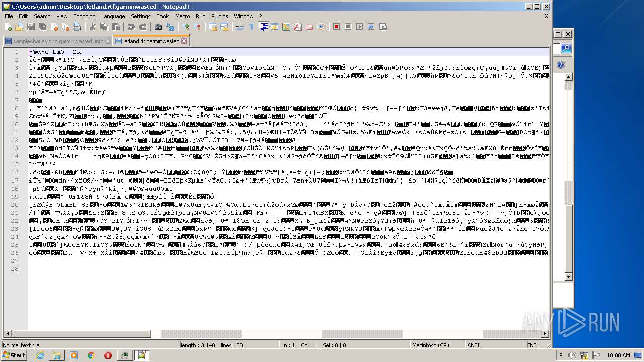Toggle synchronize vertical scrolling
The height and width of the screenshot is (362, 644).
213,27
